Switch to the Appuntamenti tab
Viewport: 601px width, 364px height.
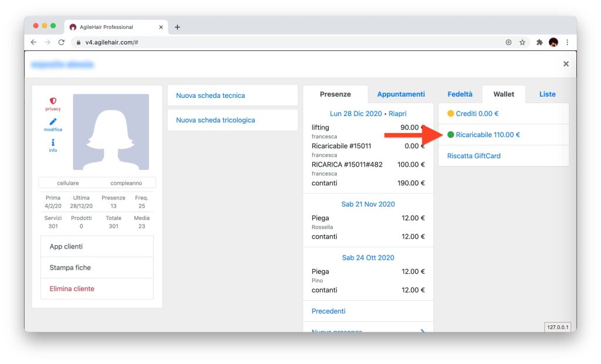click(x=401, y=94)
